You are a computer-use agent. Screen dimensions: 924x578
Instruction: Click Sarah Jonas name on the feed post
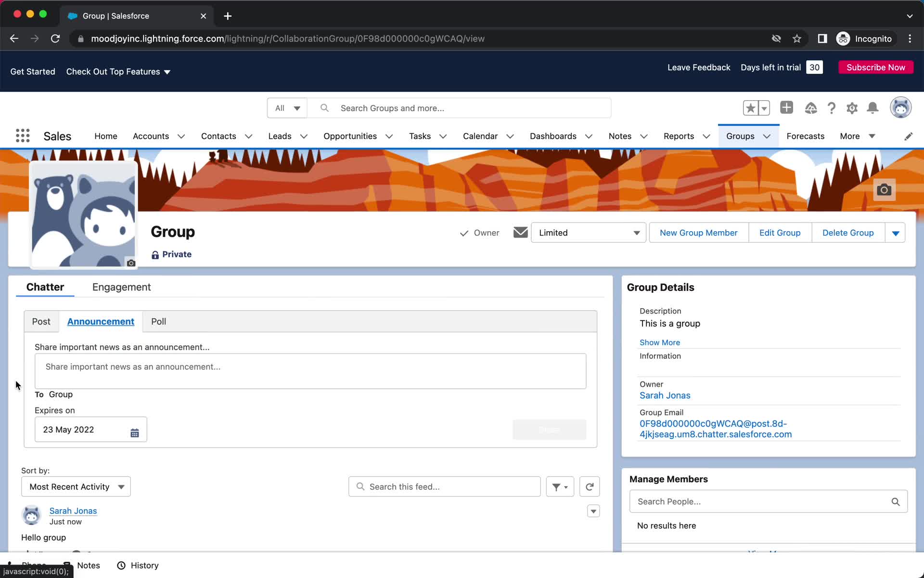[73, 511]
